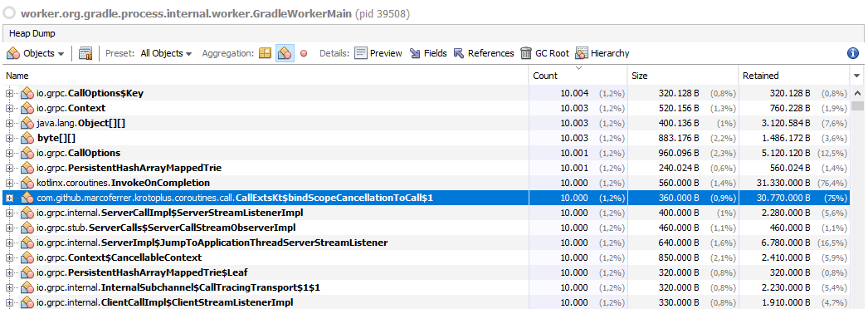Expand the ServerCallStreamObserverImpl row
Viewport: 868px width, 309px height.
point(9,228)
